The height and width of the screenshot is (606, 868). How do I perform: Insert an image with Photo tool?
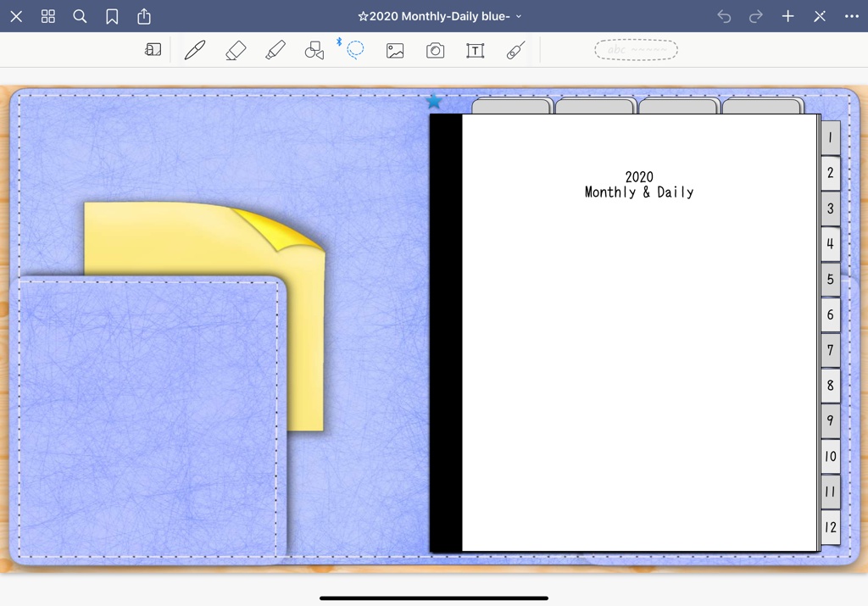pyautogui.click(x=395, y=51)
